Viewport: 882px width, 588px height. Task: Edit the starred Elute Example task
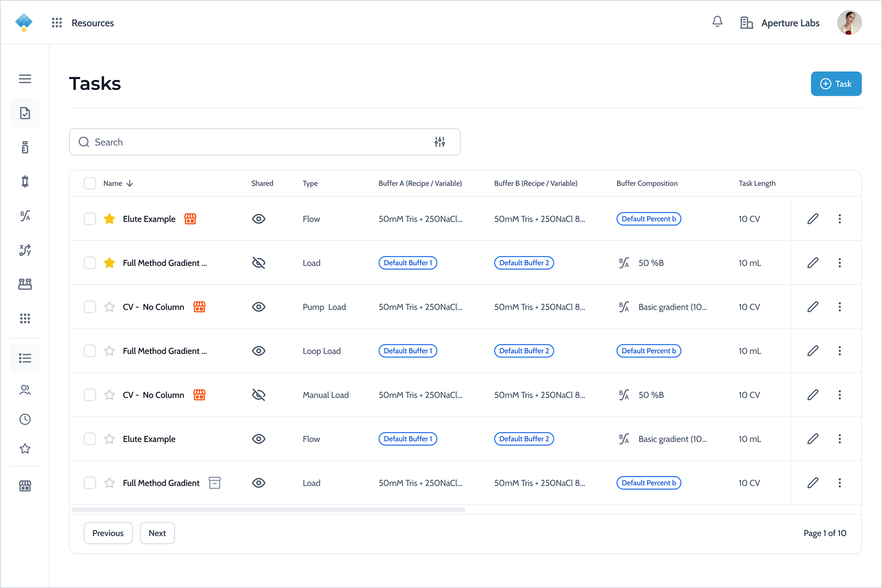coord(813,219)
